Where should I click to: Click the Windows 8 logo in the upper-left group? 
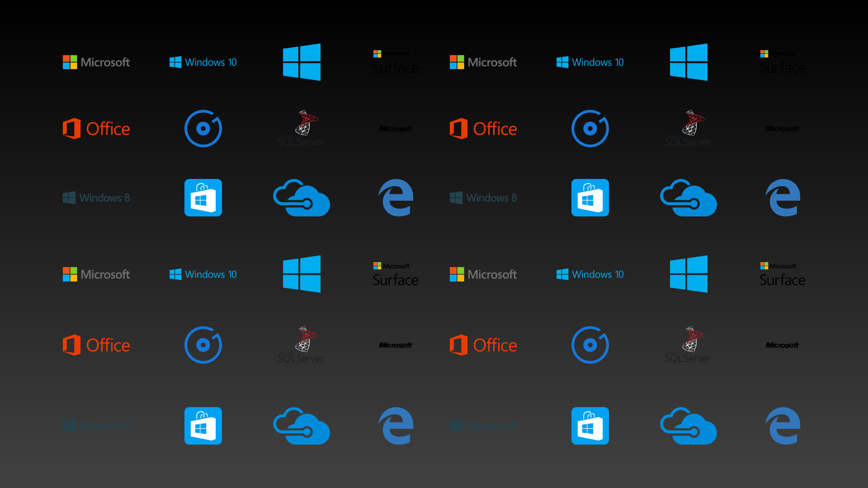pos(96,198)
